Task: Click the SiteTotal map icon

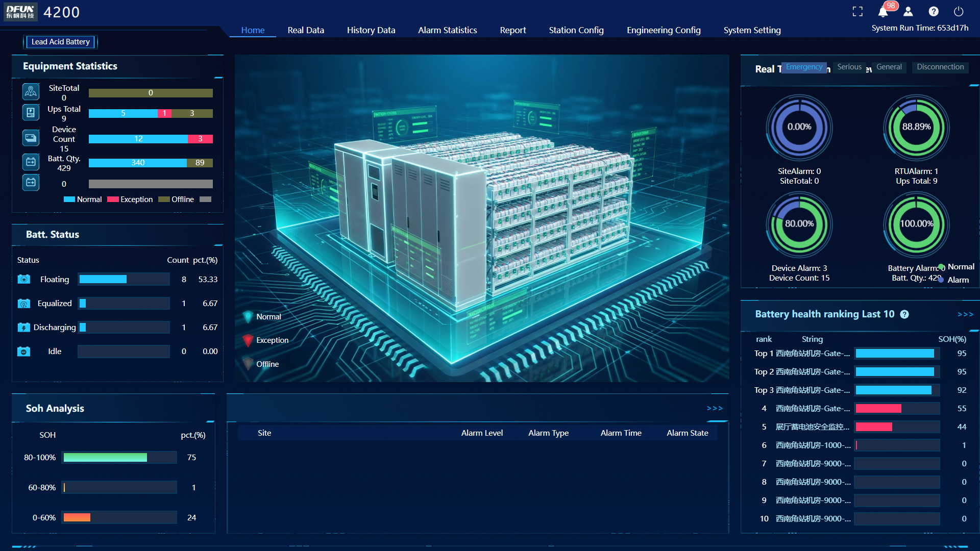Action: click(x=31, y=92)
